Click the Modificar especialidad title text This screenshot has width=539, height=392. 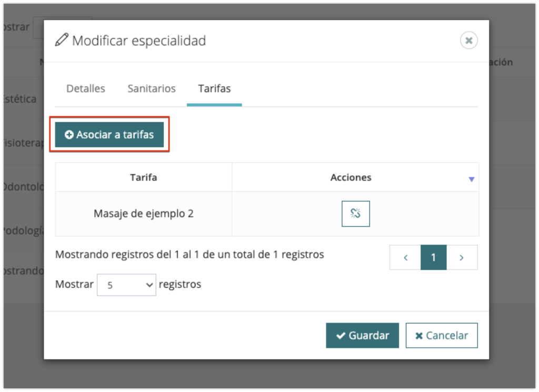pos(139,41)
